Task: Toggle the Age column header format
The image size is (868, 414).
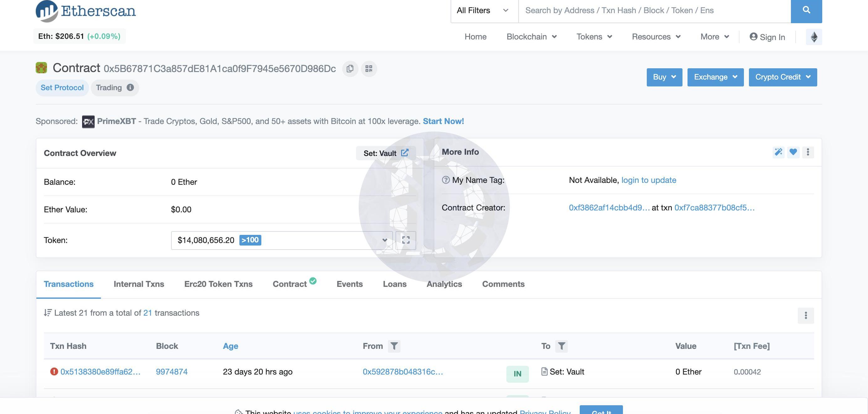Action: pyautogui.click(x=231, y=346)
